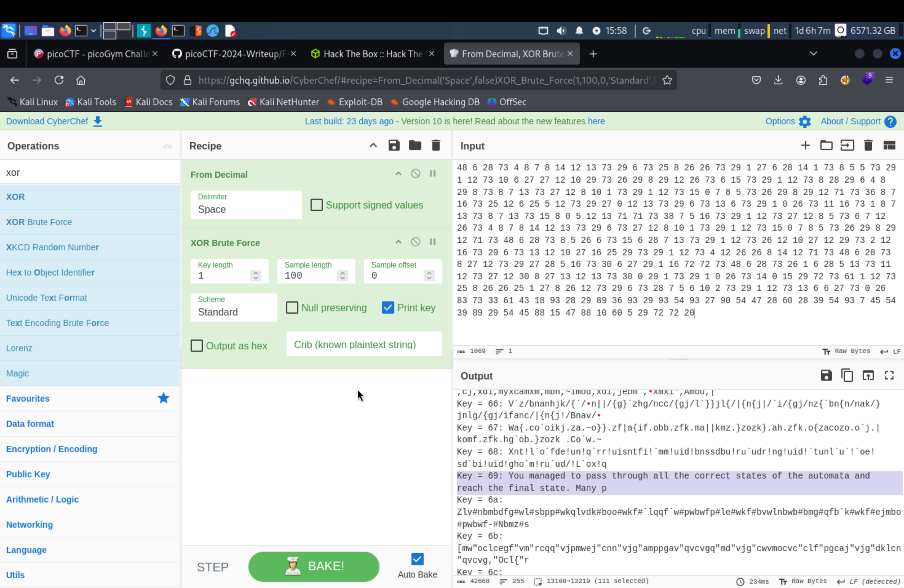Viewport: 904px width, 588px height.
Task: Adjust Key length stepper
Action: (256, 275)
